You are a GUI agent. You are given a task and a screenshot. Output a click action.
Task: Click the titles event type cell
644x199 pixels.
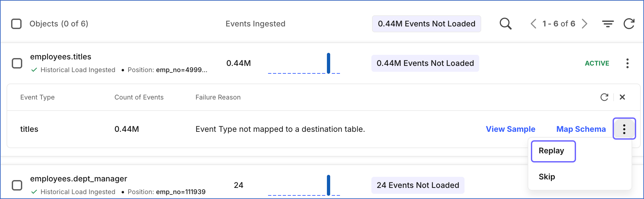pos(29,129)
